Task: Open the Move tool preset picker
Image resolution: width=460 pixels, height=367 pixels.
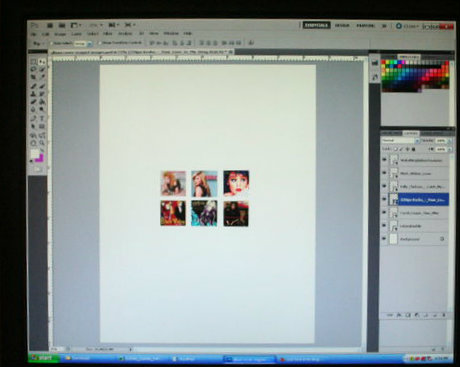Action: point(38,43)
